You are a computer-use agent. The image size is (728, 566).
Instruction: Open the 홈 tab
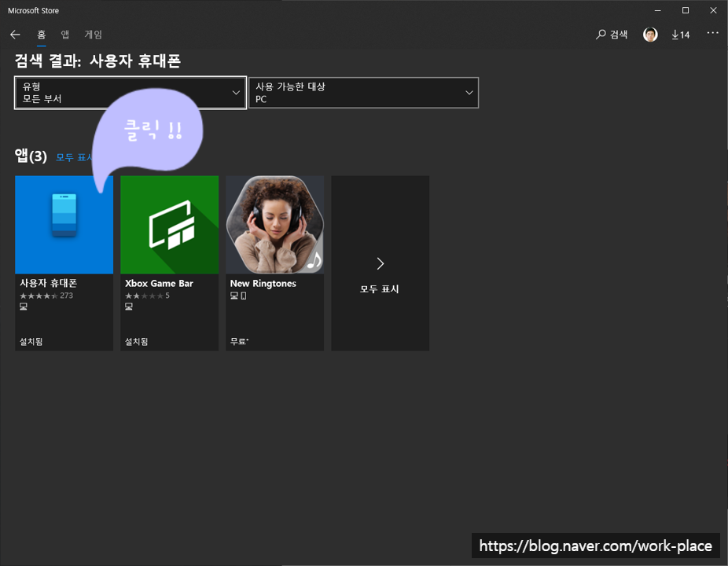(42, 35)
